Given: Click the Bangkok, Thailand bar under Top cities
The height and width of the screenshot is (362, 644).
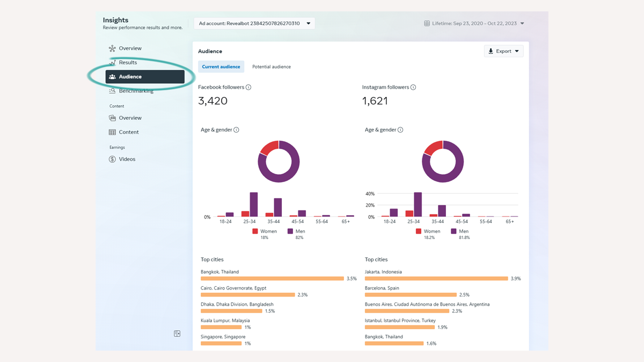Looking at the screenshot, I should coord(273,278).
